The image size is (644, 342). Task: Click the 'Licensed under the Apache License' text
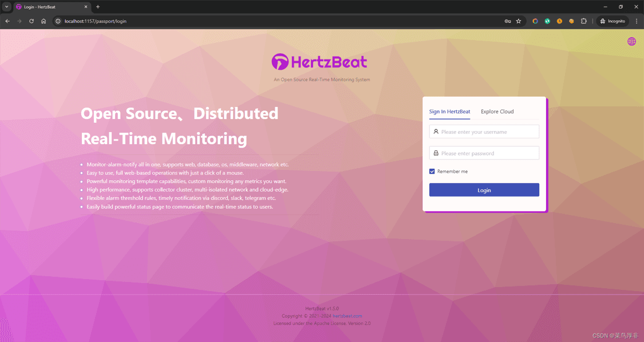click(x=322, y=323)
